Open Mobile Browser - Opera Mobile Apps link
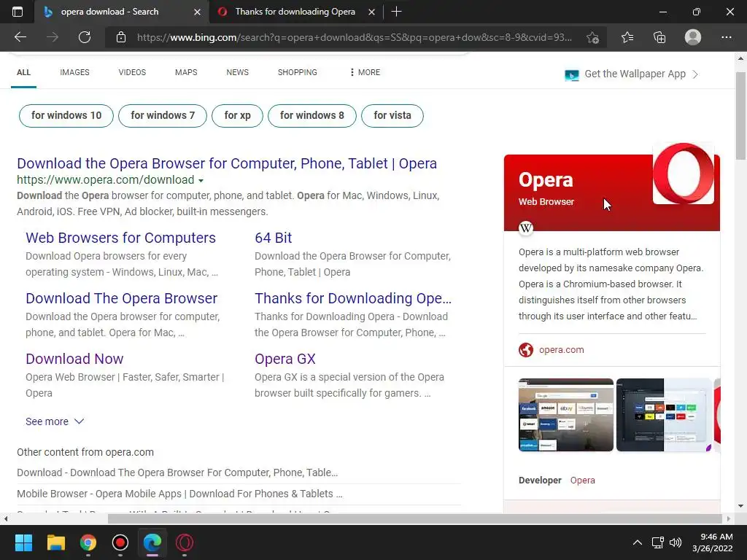 [179, 494]
